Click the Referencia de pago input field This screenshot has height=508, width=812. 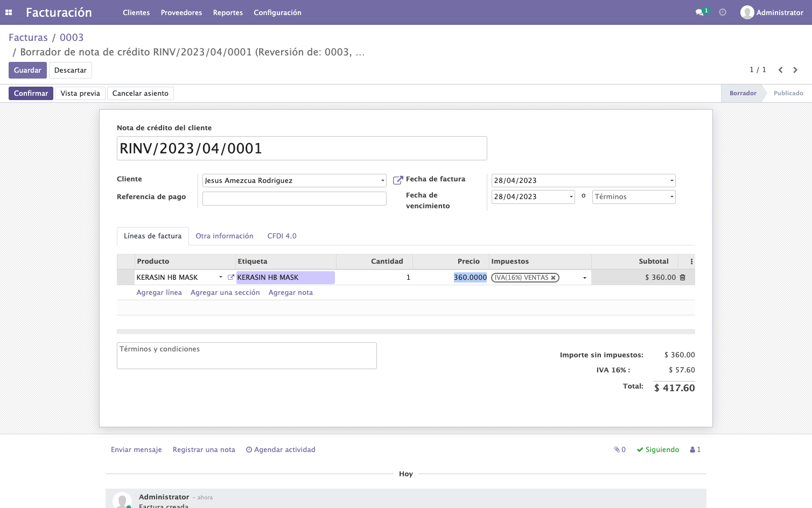click(295, 199)
